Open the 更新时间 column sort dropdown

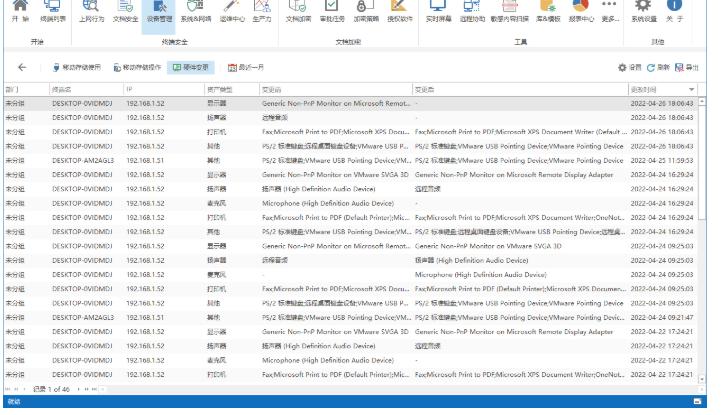(693, 90)
